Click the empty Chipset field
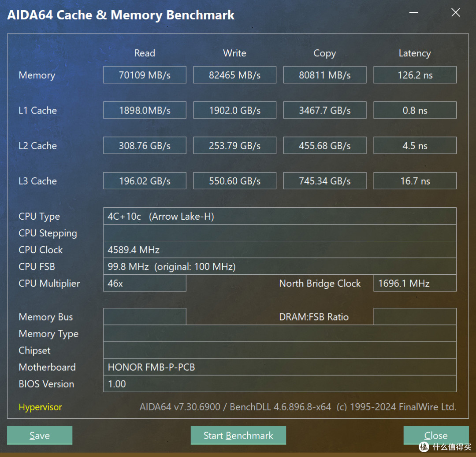 279,350
